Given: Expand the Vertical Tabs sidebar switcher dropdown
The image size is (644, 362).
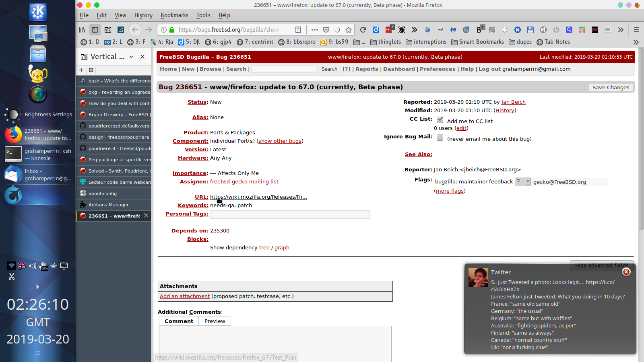Looking at the screenshot, I should (131, 57).
